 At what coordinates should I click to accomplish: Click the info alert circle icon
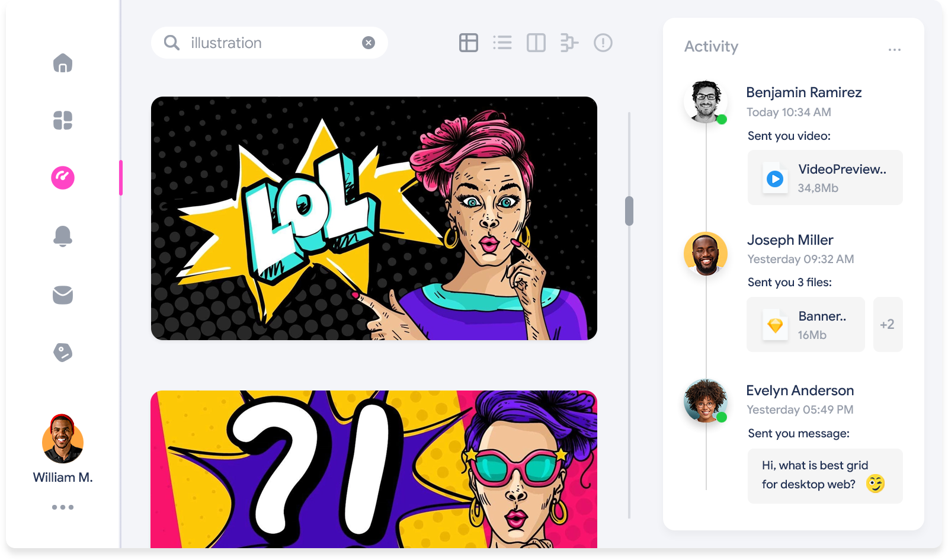pos(603,43)
